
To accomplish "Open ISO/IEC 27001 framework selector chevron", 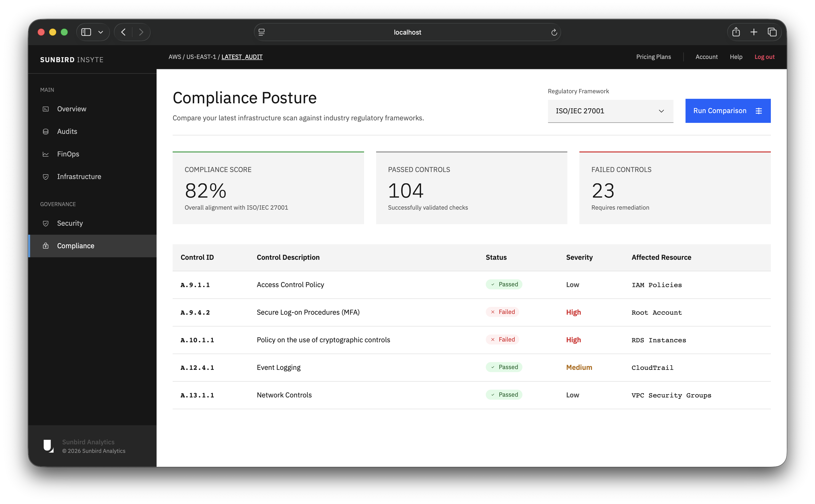I will 662,111.
